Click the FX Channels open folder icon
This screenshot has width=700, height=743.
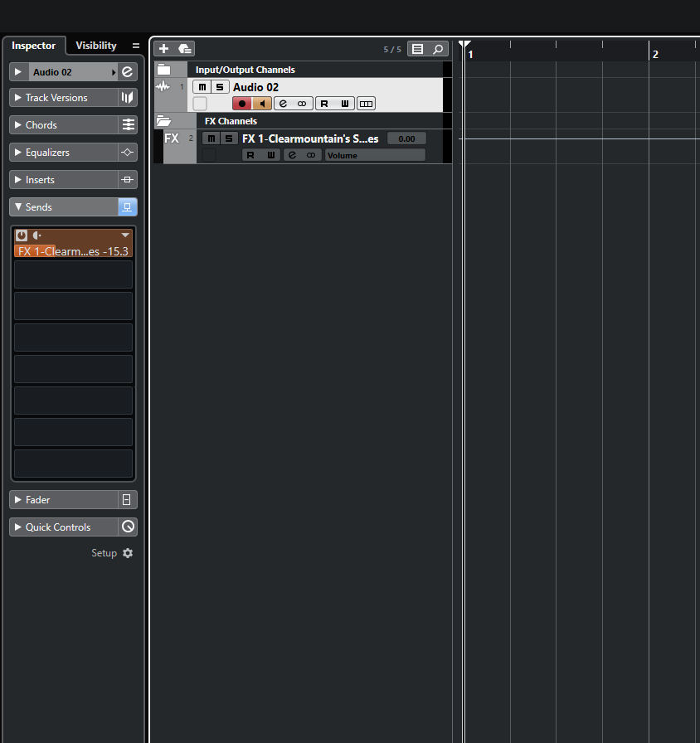[163, 121]
